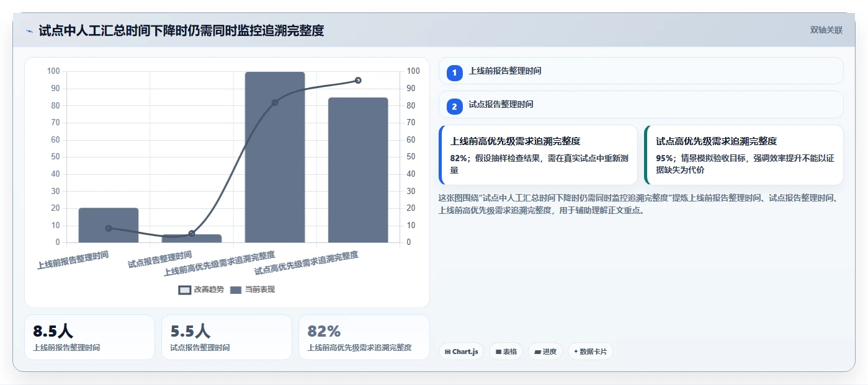
Task: Click the 双轴关联 label in the header
Action: pos(826,30)
